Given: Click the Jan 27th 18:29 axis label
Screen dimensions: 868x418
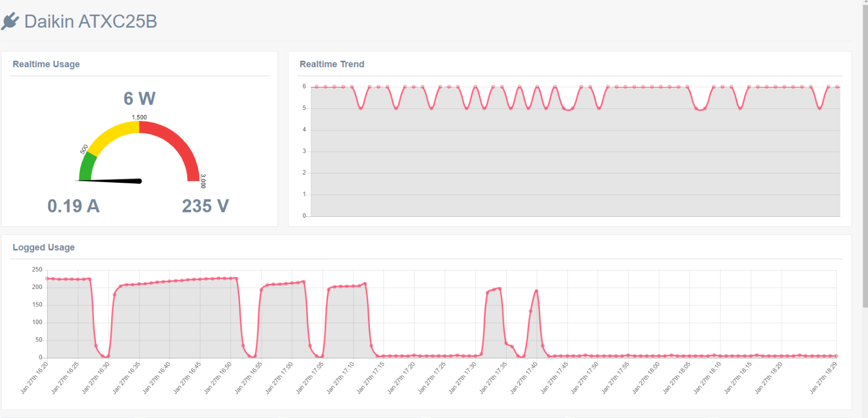Looking at the screenshot, I should coord(824,377).
